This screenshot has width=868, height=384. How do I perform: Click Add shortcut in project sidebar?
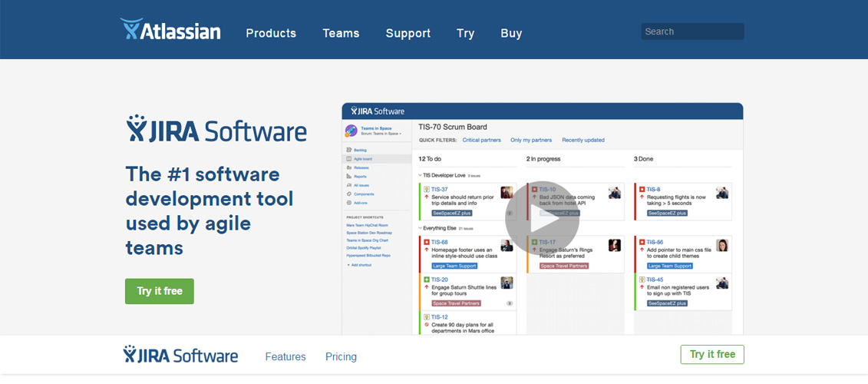tap(359, 265)
